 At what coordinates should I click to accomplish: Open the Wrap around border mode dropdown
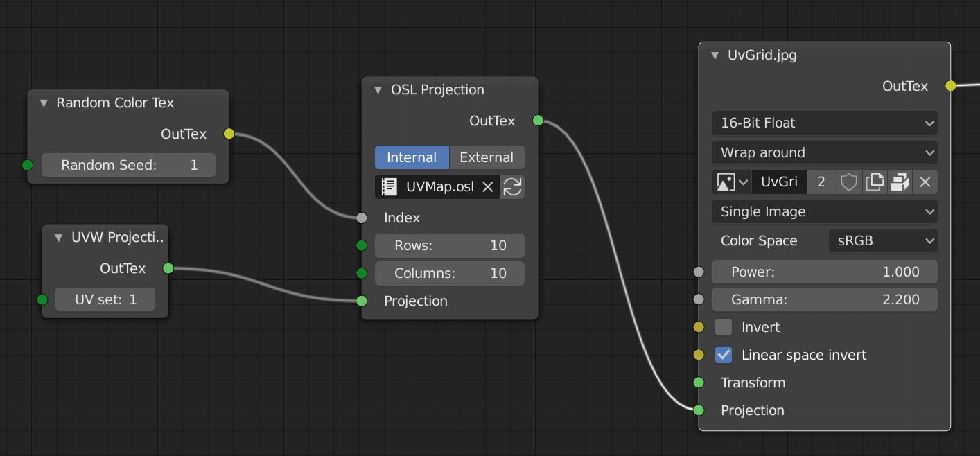824,152
